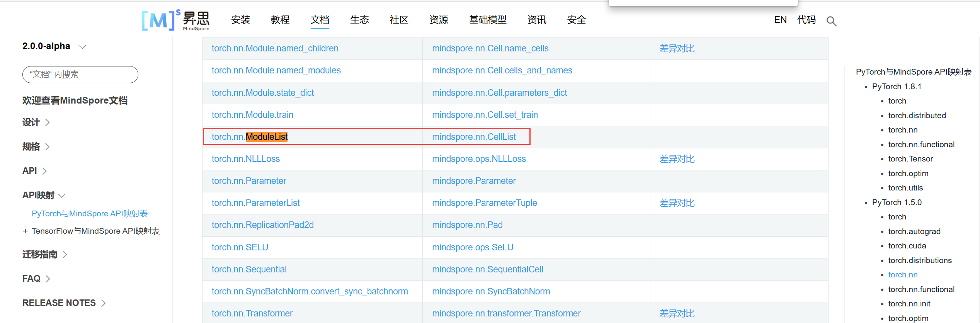980x323 pixels.
Task: Open 欢迎查看MindSpore文档 sidebar heading
Action: pos(75,100)
